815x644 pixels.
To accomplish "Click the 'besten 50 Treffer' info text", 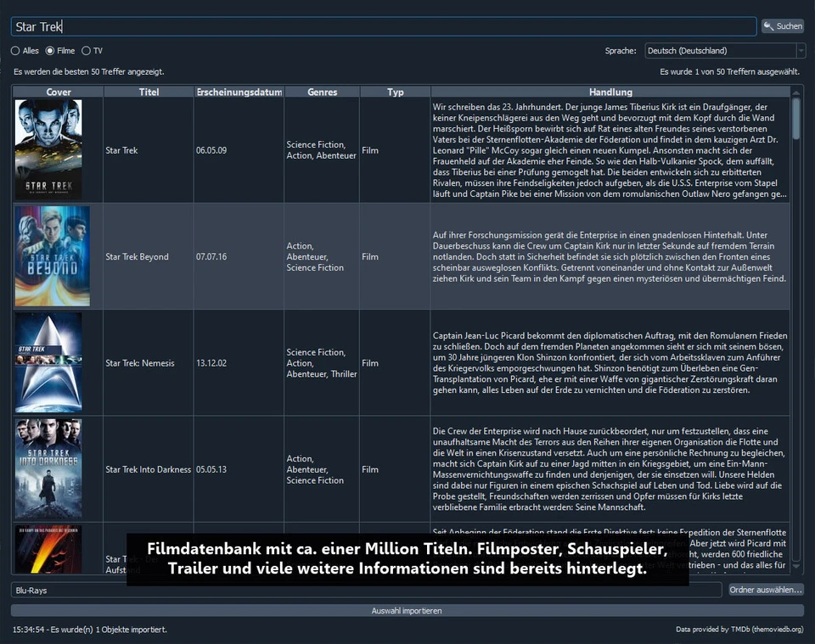I will point(89,71).
